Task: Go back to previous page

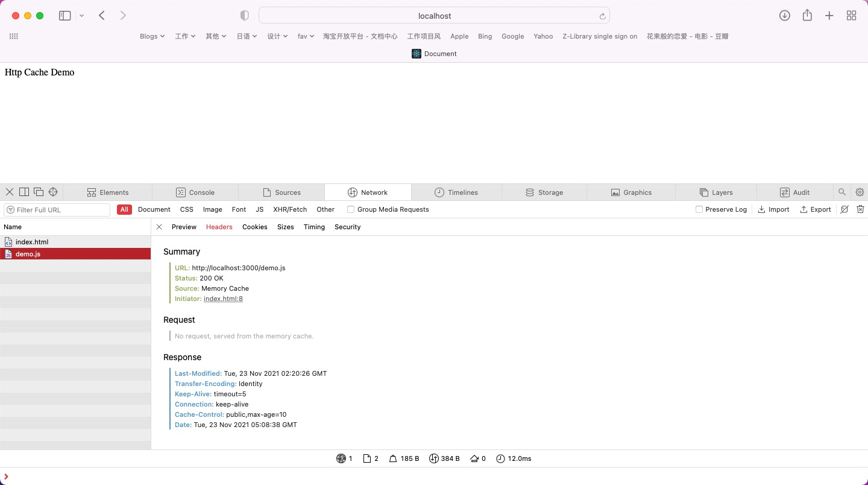Action: tap(102, 16)
